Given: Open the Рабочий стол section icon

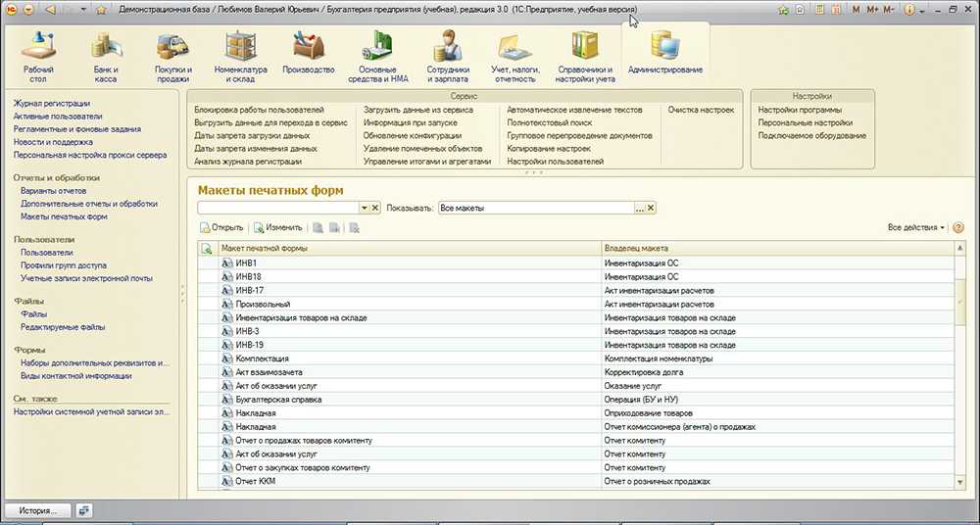Looking at the screenshot, I should coord(38,47).
